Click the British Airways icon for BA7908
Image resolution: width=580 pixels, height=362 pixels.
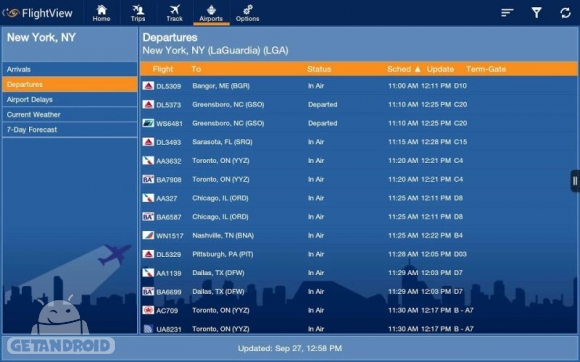tap(148, 179)
